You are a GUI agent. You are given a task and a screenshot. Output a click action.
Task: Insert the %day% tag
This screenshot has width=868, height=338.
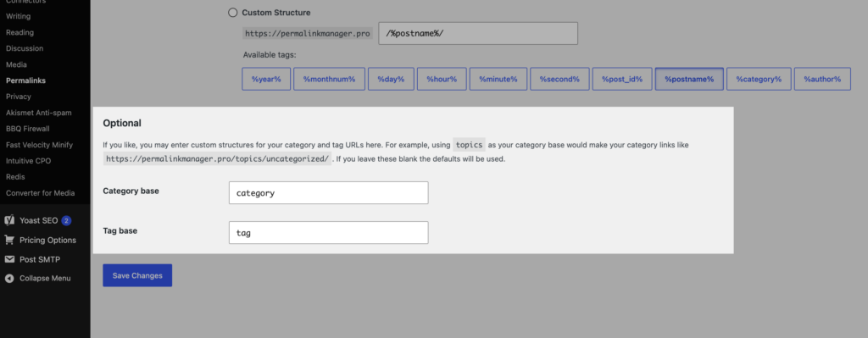coord(391,79)
